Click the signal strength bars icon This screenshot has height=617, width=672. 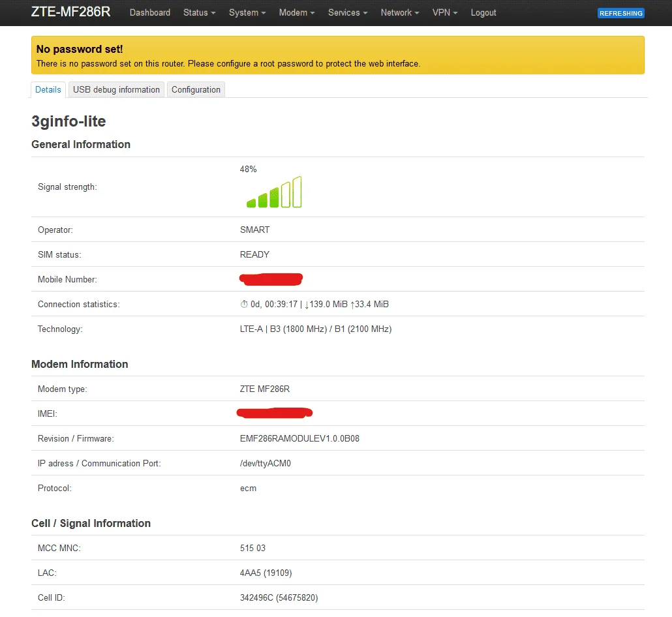[274, 192]
